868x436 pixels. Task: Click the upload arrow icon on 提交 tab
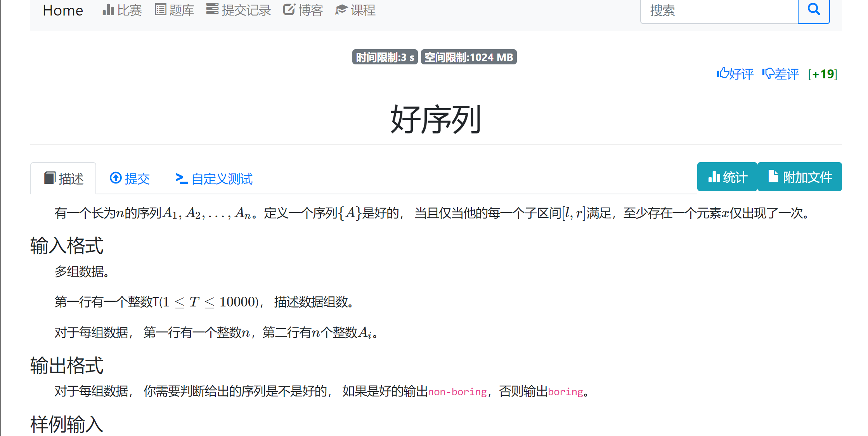tap(116, 178)
